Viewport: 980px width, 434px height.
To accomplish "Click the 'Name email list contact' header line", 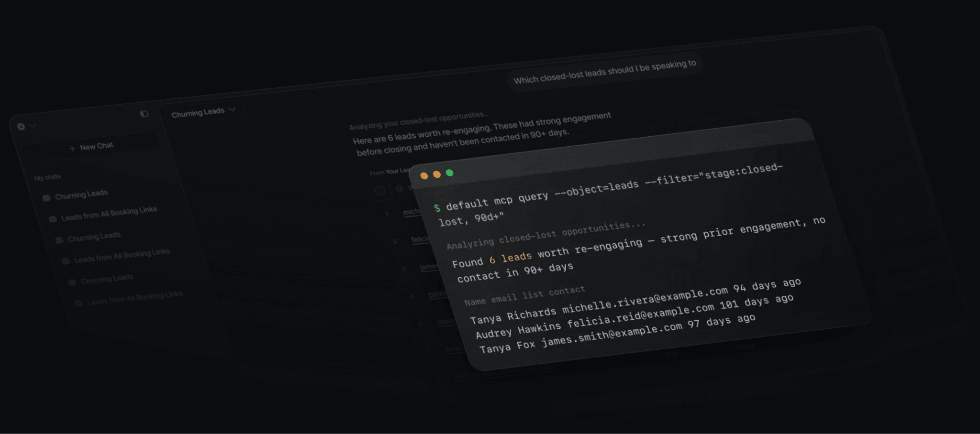I will point(524,295).
